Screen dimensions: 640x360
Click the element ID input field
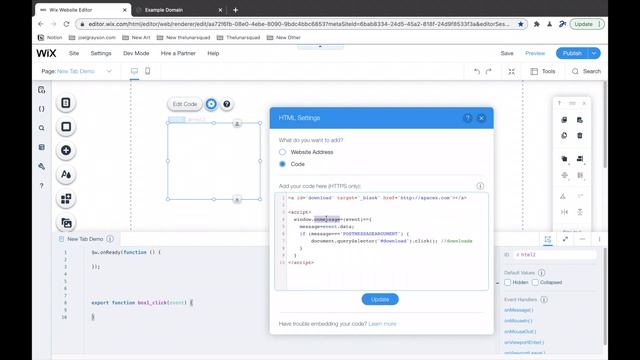point(555,254)
